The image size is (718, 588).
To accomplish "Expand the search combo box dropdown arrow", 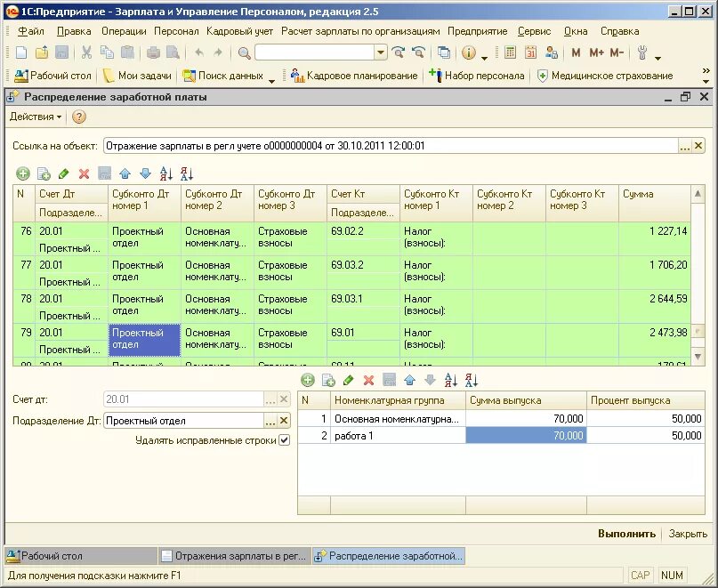I will coord(381,52).
